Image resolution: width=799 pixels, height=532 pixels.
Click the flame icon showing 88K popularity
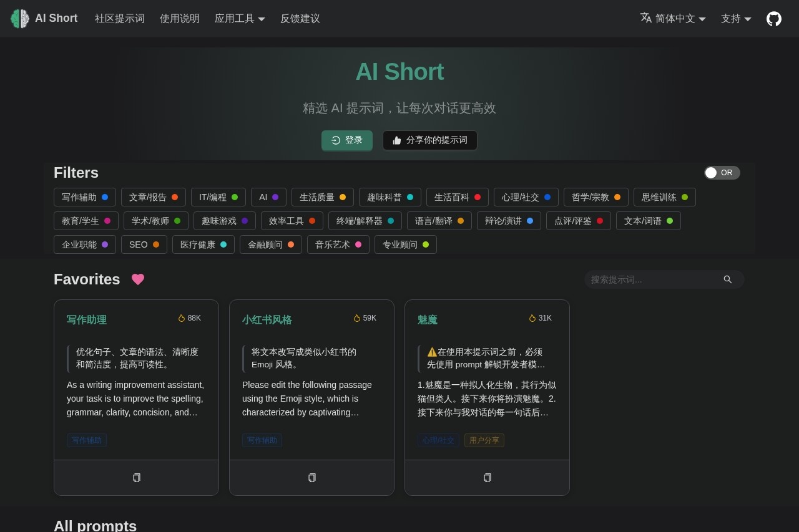182,318
